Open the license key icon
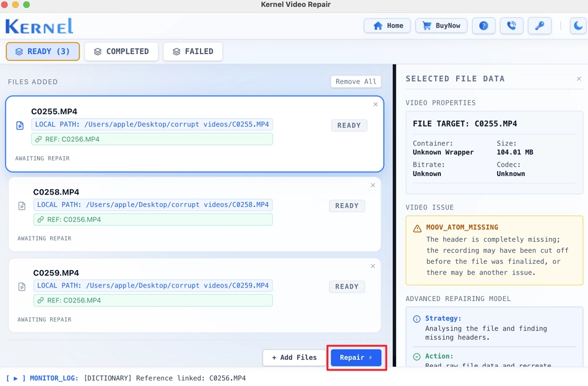The image size is (588, 386). coord(539,26)
